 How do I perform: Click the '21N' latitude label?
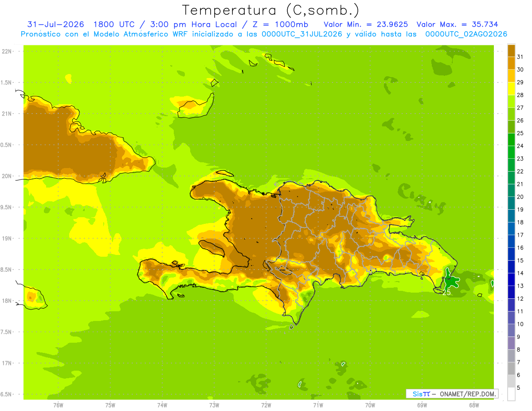click(x=7, y=114)
